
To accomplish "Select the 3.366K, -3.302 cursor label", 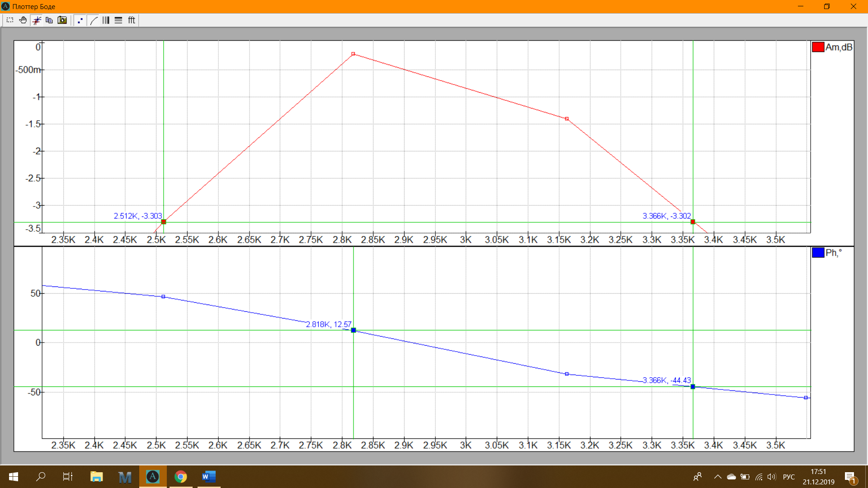I will [667, 216].
